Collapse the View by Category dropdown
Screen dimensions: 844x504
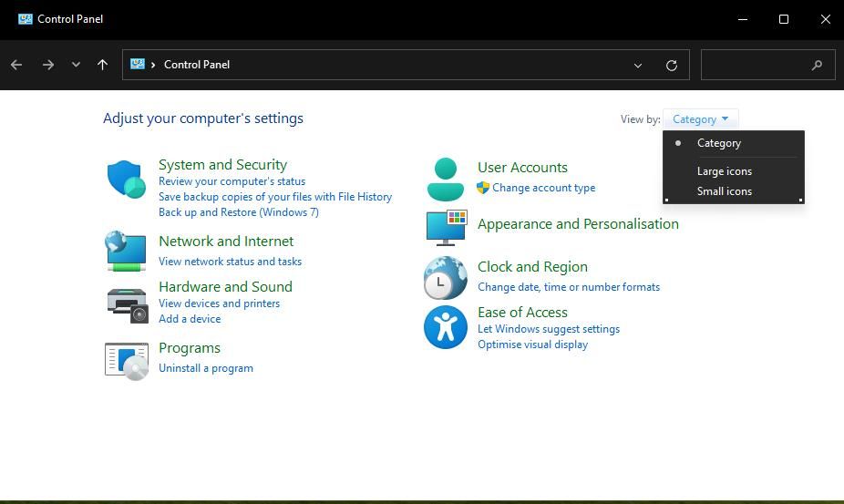(700, 119)
